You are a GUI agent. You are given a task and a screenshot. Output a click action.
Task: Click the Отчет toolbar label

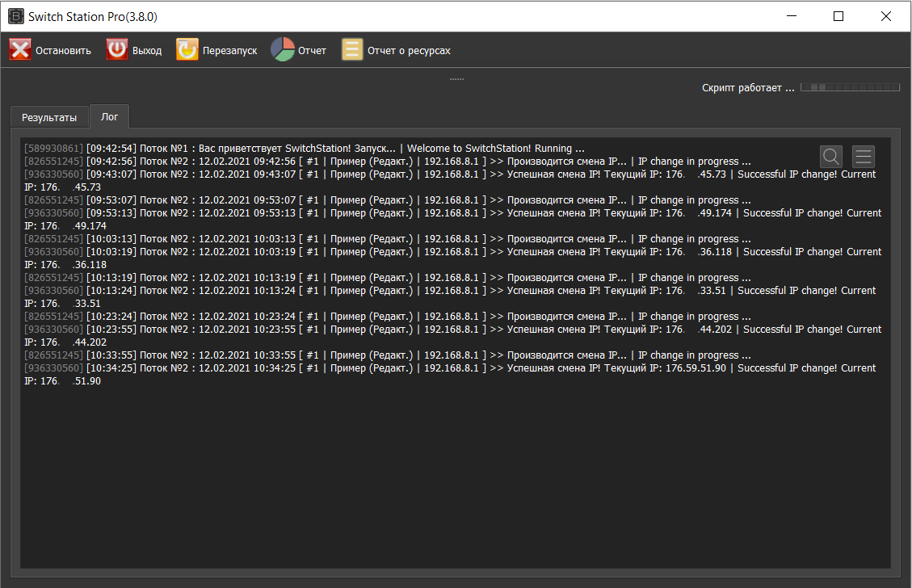click(x=313, y=51)
